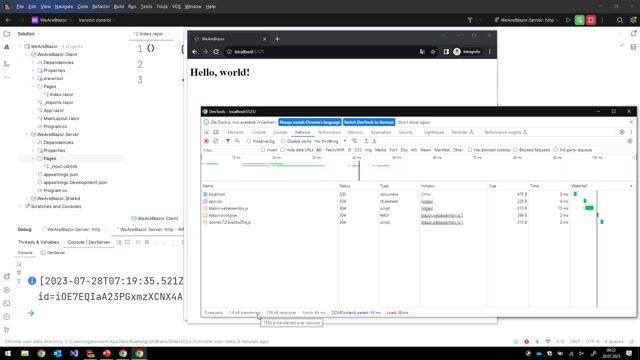Click the Don't show again link
640x360 pixels.
pos(414,122)
